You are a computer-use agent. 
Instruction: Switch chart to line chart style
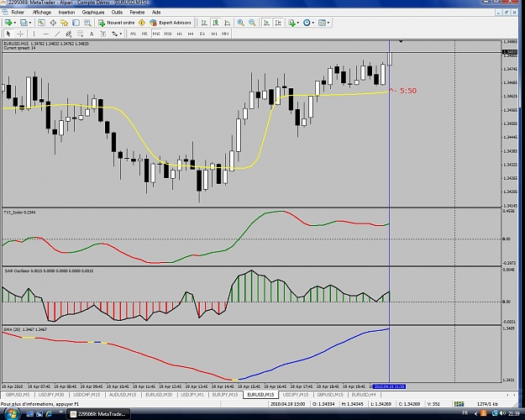pyautogui.click(x=228, y=23)
